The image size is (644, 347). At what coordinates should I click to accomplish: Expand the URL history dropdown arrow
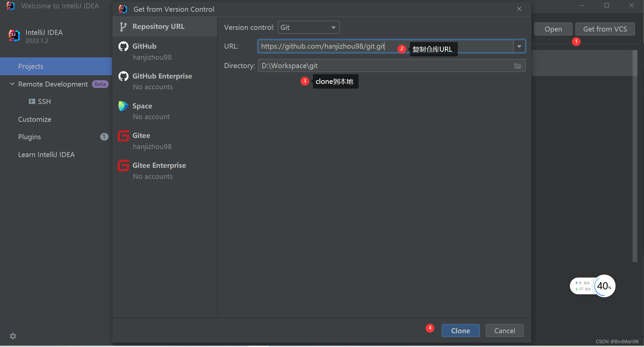(519, 46)
